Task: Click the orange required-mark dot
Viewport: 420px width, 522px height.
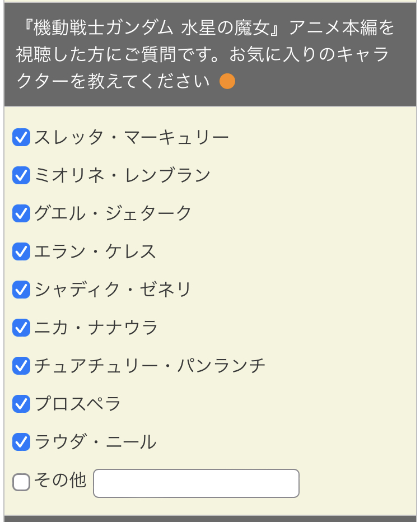Action: 227,81
